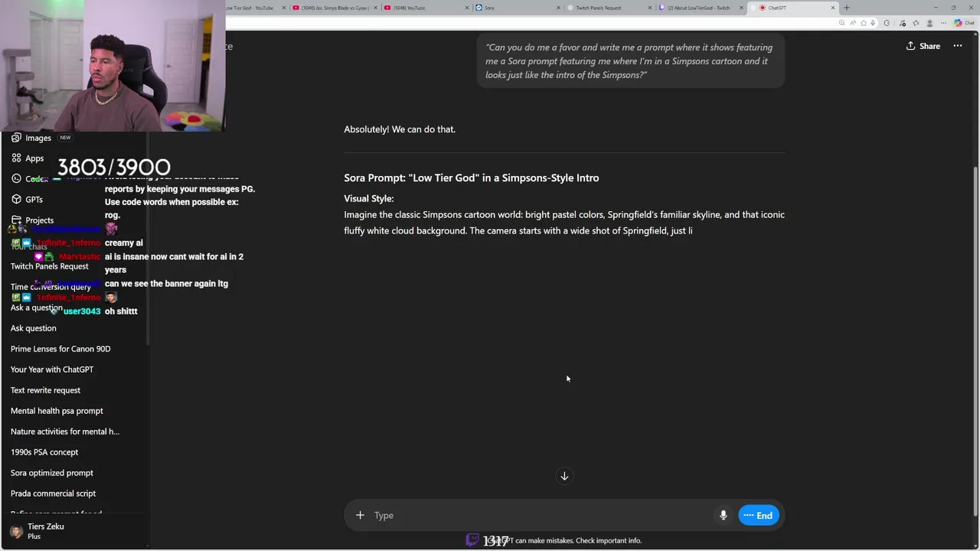Open the Mental health psa prompt chat
This screenshot has width=980, height=551.
[x=57, y=411]
